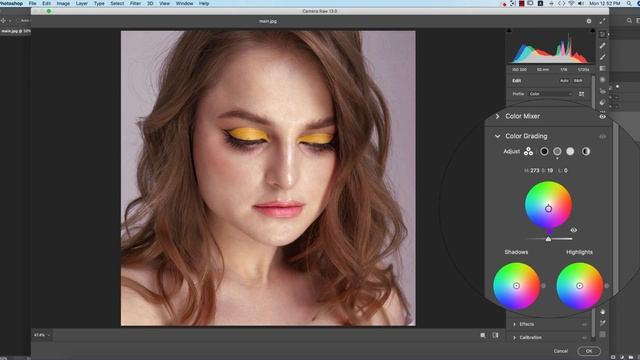The image size is (640, 360).
Task: Expand the Calibration panel
Action: (514, 338)
